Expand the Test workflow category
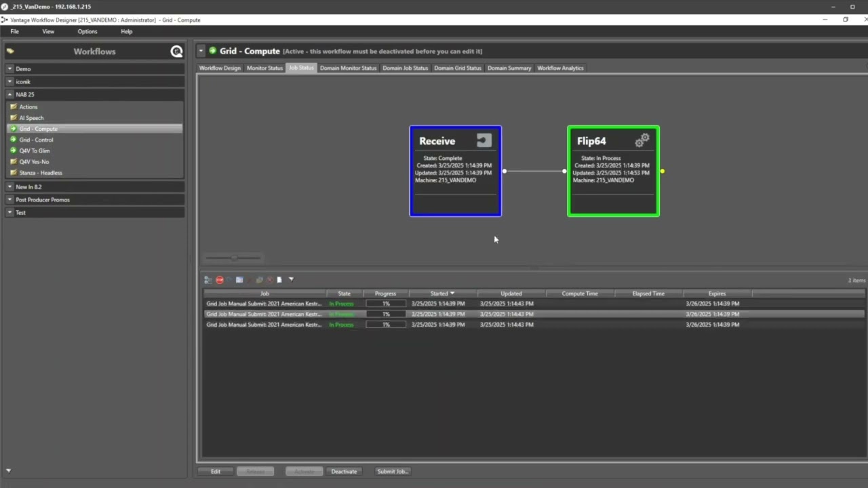This screenshot has width=868, height=488. pos(10,213)
